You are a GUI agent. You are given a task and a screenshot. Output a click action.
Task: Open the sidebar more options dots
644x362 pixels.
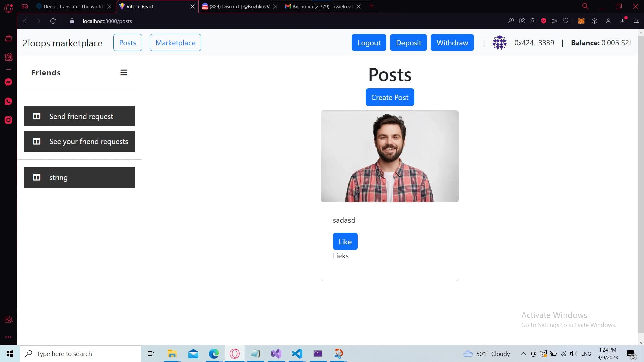(8, 337)
